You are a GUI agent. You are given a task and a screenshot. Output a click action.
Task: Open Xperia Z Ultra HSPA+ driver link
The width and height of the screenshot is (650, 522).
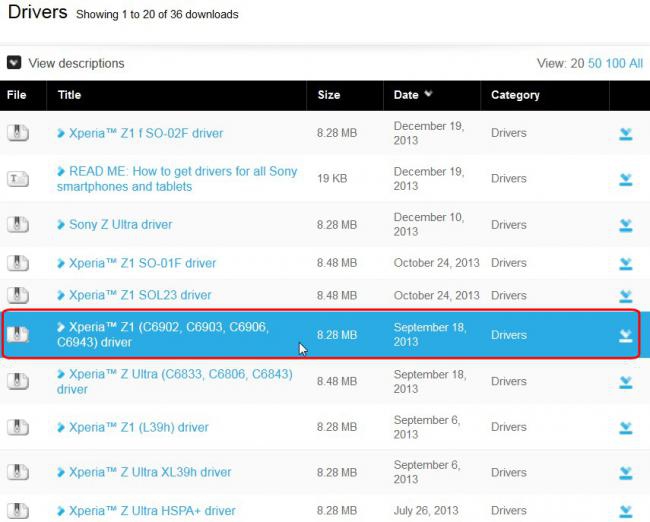(x=152, y=511)
